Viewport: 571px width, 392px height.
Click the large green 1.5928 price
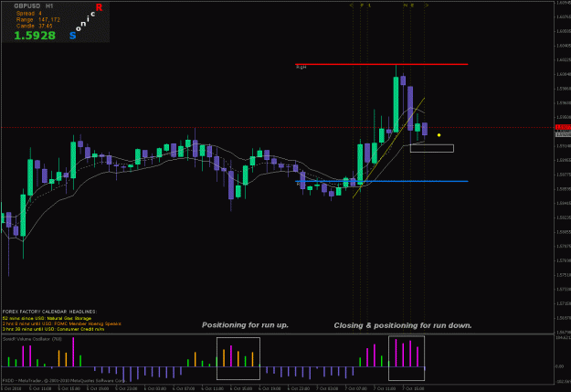[35, 36]
